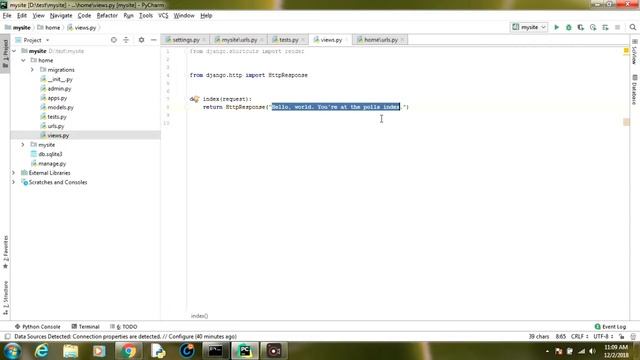The width and height of the screenshot is (640, 360).
Task: Open Internet Explorer from taskbar
Action: [41, 351]
